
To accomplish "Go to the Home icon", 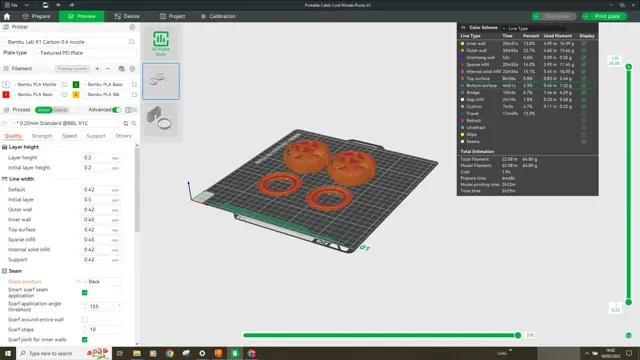I will pyautogui.click(x=7, y=16).
